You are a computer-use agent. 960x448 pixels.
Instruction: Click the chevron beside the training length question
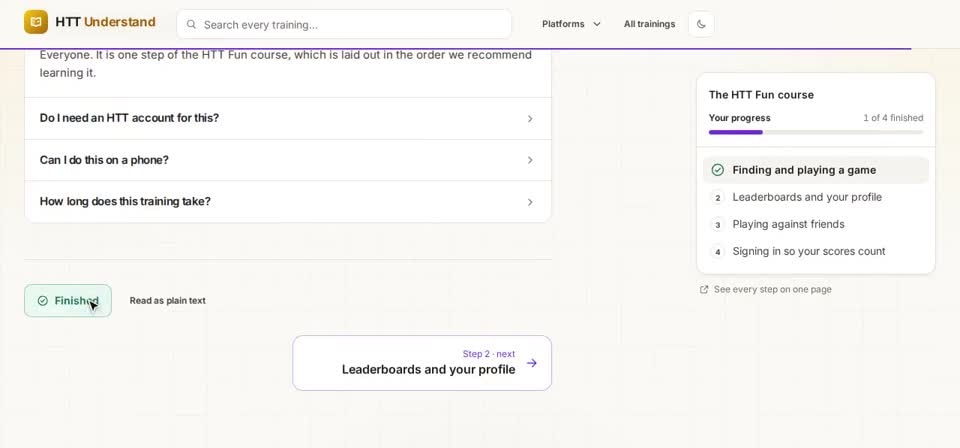pyautogui.click(x=530, y=202)
